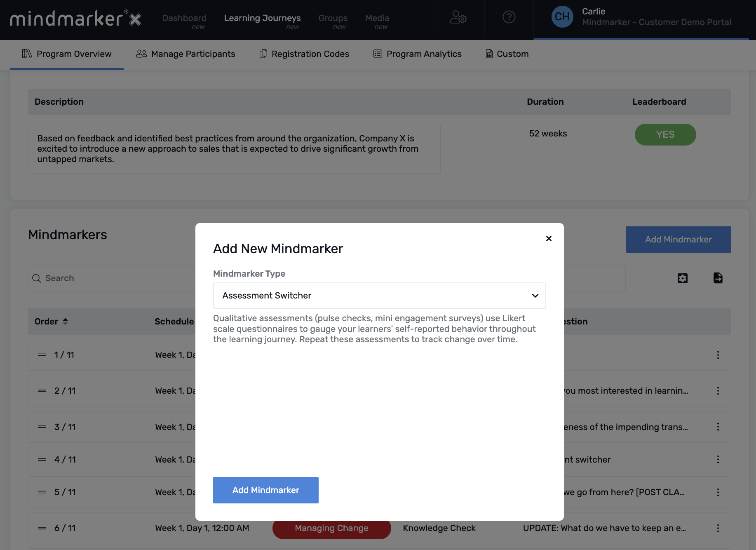Click the export file icon

tap(718, 278)
